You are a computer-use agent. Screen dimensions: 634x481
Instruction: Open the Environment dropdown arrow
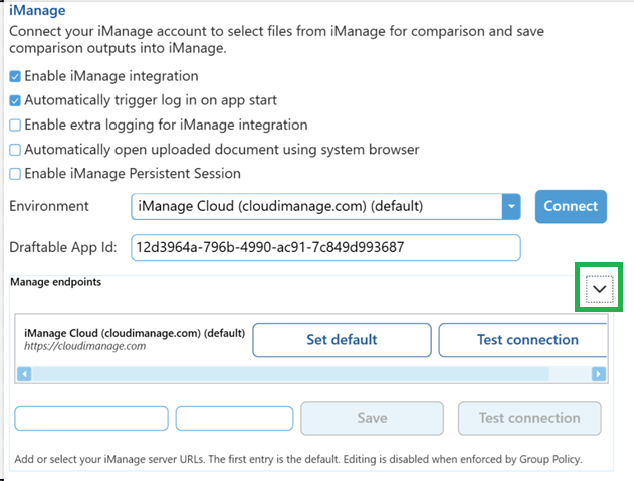tap(511, 207)
